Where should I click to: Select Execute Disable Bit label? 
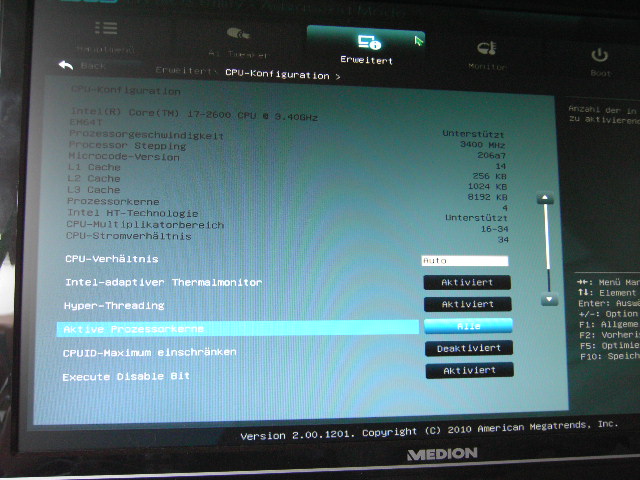126,376
